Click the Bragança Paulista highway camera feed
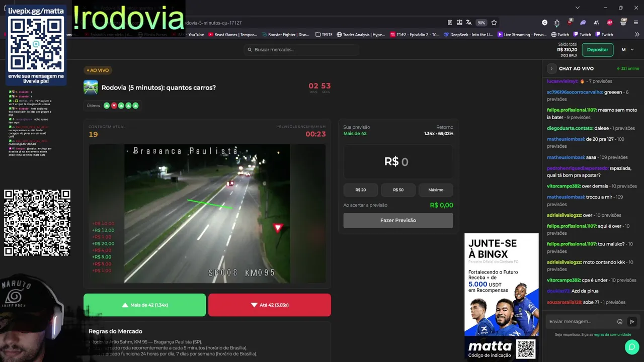The height and width of the screenshot is (362, 644). (207, 214)
